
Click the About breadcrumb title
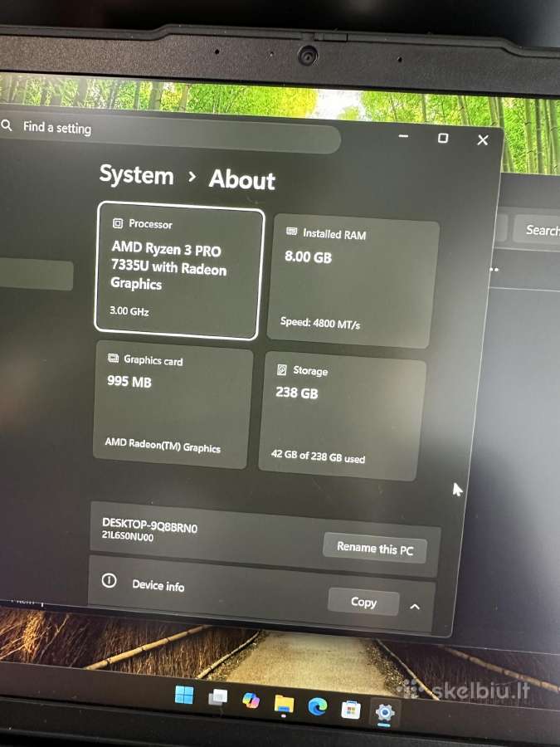point(242,179)
